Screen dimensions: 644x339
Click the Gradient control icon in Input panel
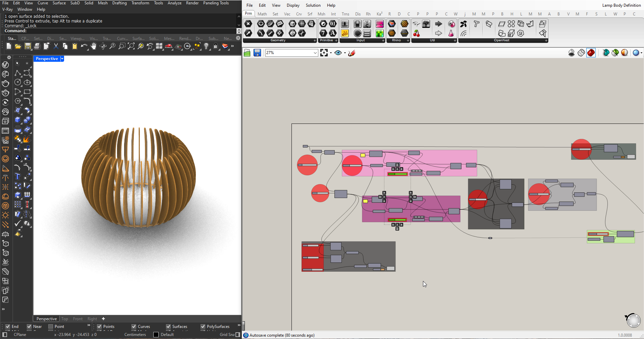(380, 24)
